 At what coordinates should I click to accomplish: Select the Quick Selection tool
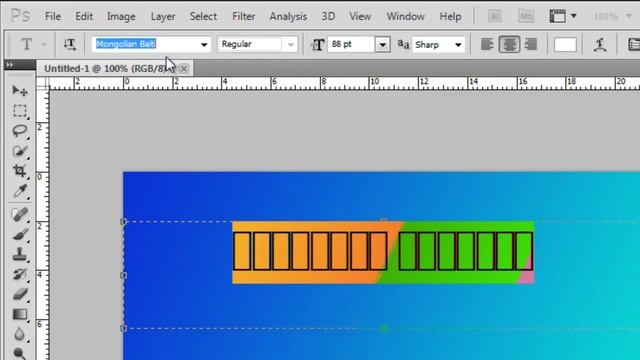pos(20,151)
